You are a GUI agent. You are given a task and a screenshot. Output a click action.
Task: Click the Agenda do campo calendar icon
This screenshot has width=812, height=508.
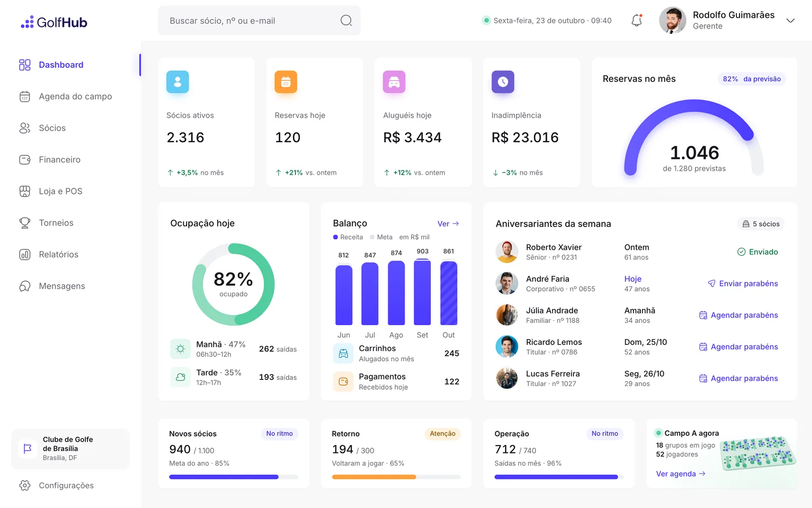click(x=25, y=97)
